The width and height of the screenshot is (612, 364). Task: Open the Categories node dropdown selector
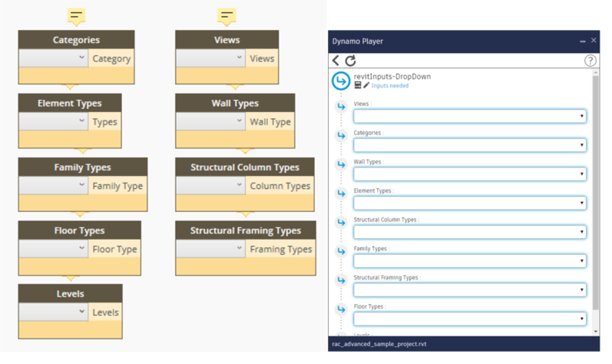(x=54, y=58)
